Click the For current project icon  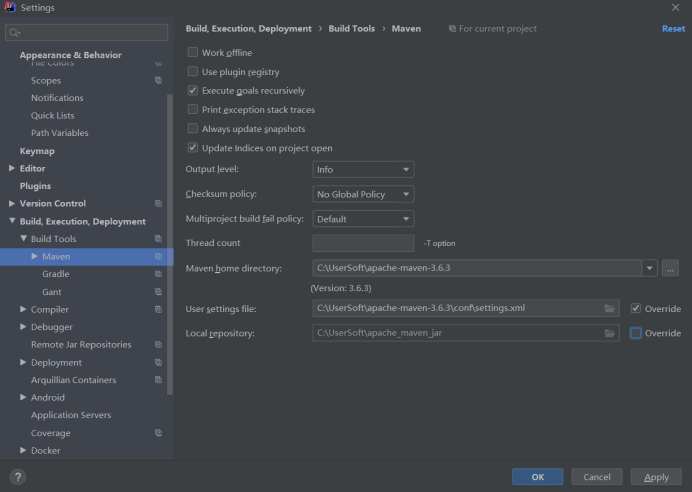452,29
